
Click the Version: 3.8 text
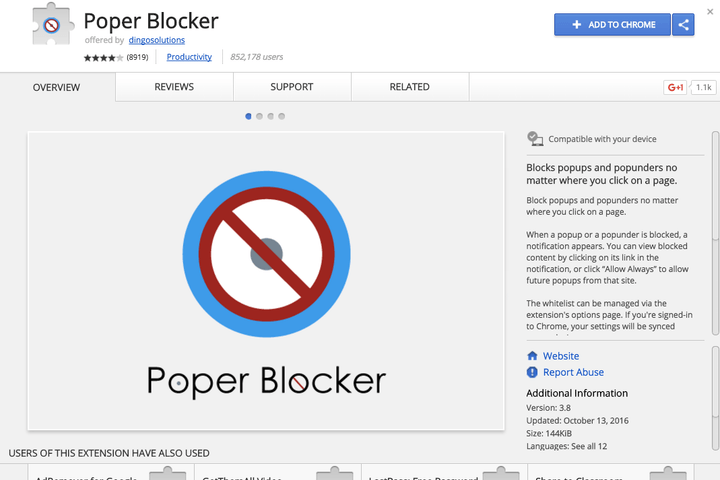[x=548, y=408]
